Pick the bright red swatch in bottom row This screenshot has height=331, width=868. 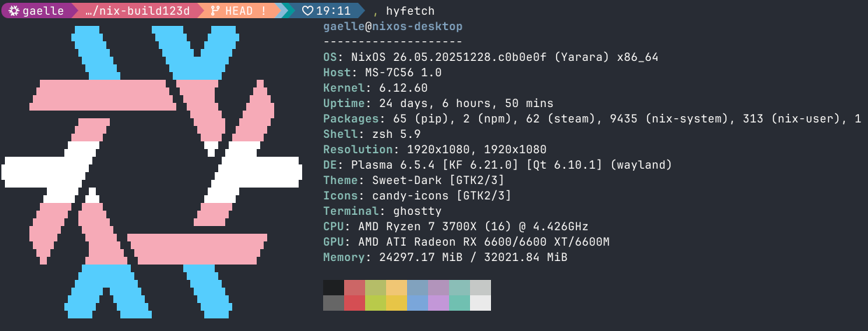[355, 303]
